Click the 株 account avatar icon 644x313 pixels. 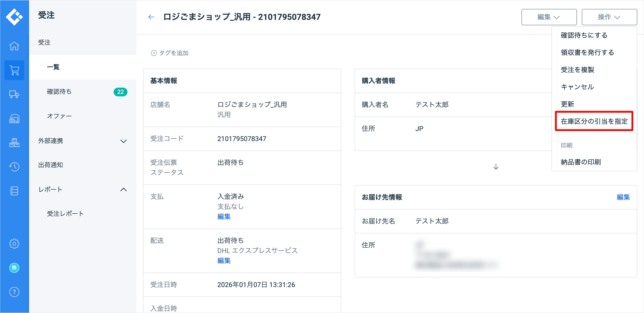14,268
